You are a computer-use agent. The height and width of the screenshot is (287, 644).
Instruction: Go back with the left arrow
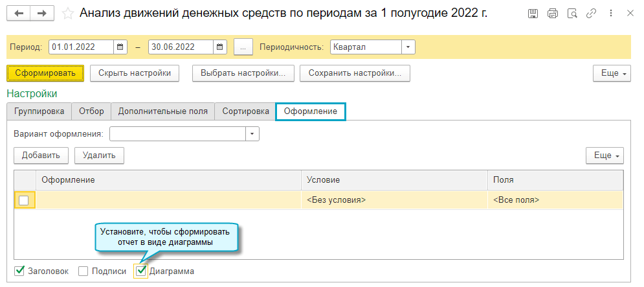point(19,13)
